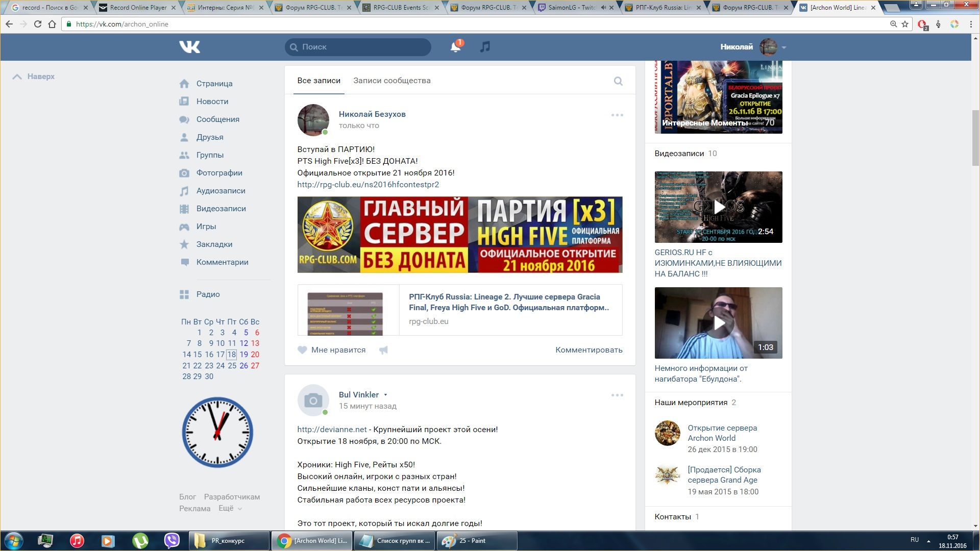This screenshot has height=551, width=980.
Task: Open options menu on Николай Безухов's post
Action: click(617, 115)
